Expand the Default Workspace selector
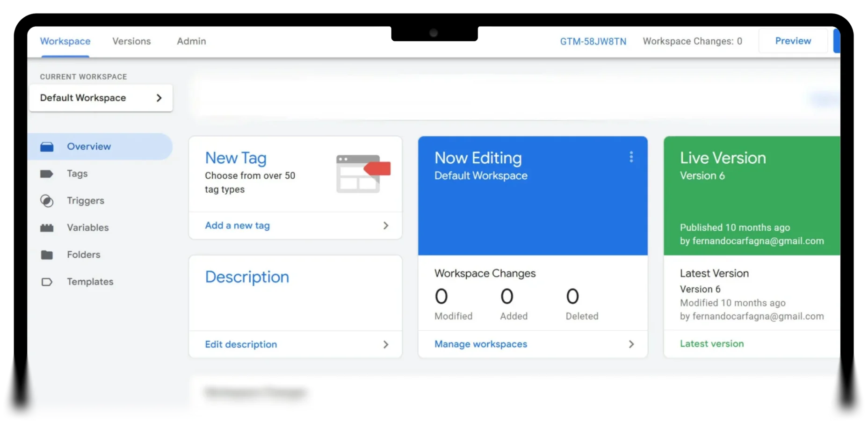This screenshot has height=422, width=868. point(101,98)
